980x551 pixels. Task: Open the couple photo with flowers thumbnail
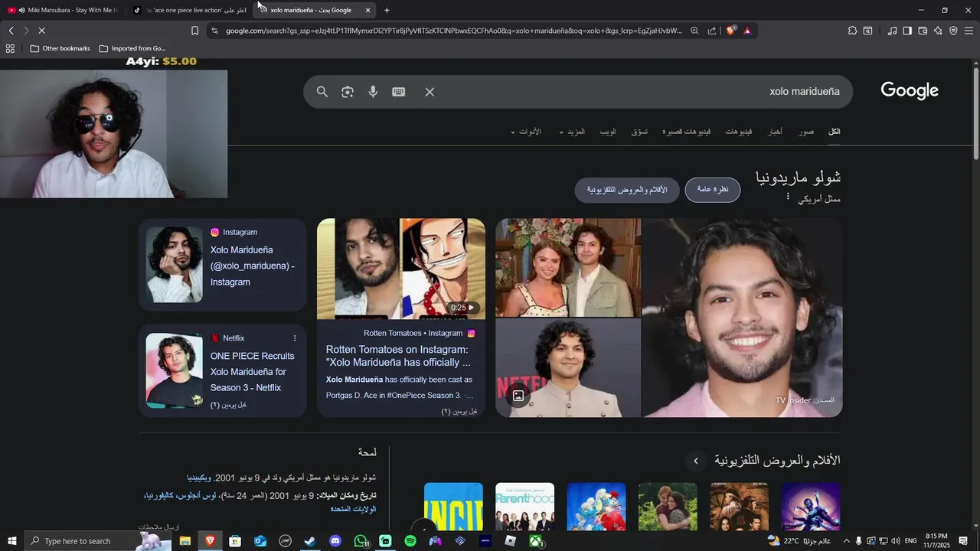tap(568, 267)
